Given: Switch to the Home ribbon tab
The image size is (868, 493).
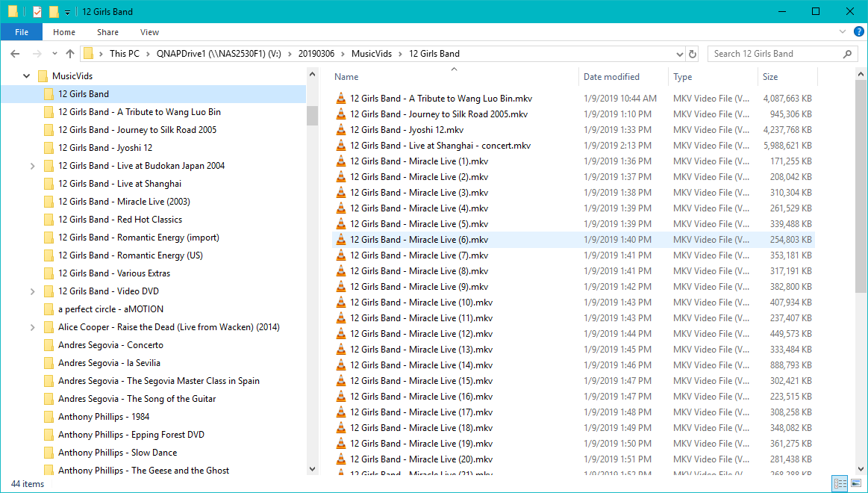Looking at the screenshot, I should tap(64, 32).
